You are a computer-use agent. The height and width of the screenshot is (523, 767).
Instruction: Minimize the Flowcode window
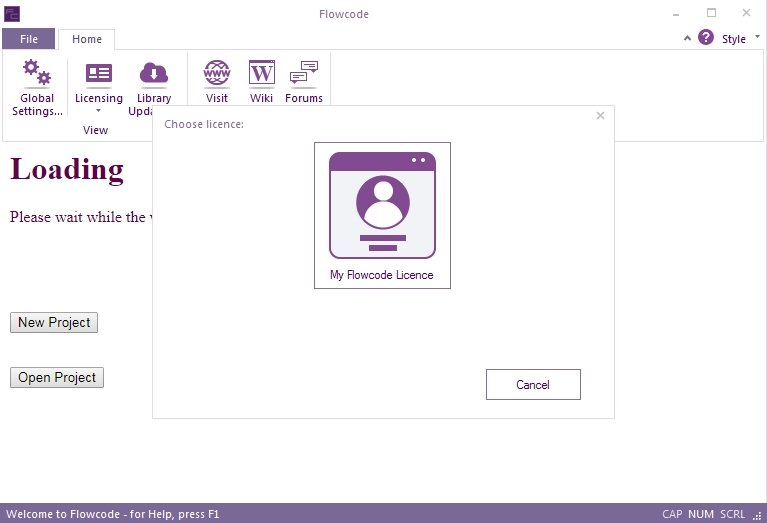coord(676,13)
